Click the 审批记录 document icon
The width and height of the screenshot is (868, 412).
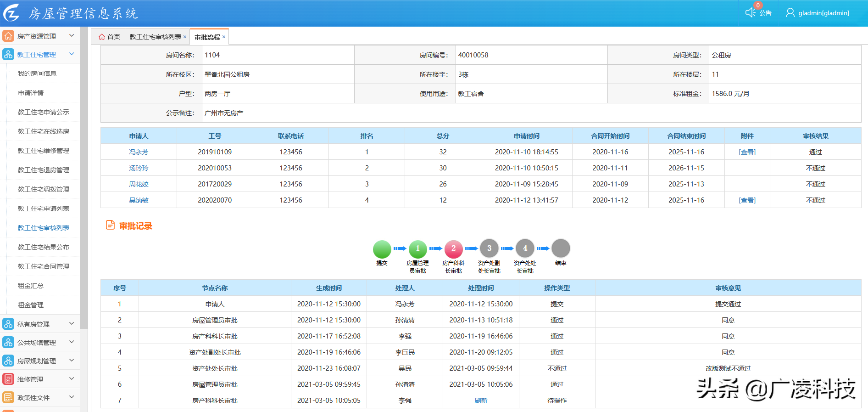tap(110, 225)
